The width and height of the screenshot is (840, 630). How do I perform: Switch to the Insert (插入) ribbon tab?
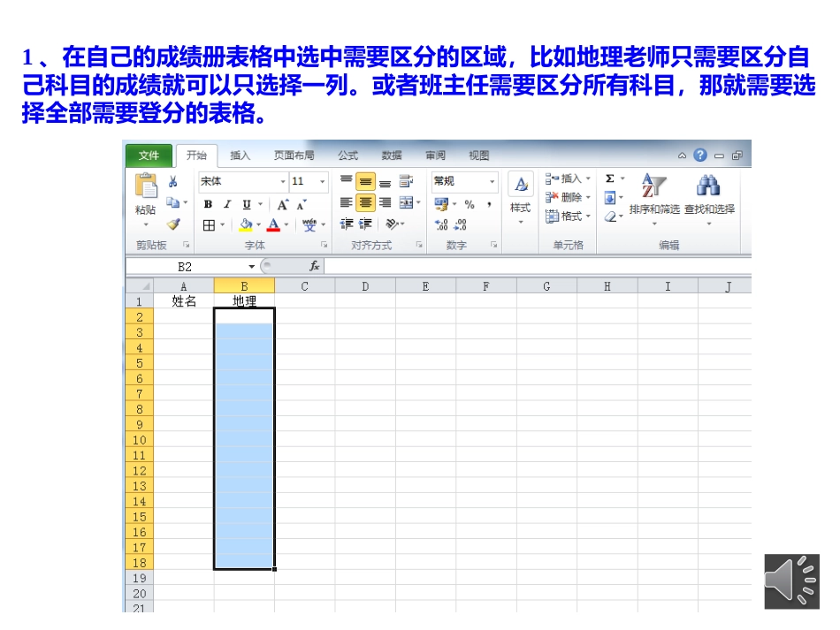pos(240,156)
